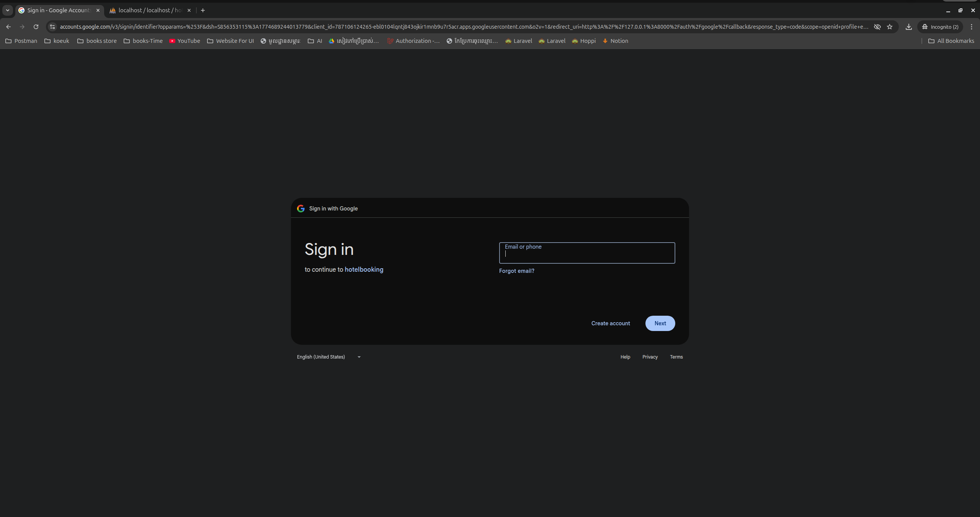This screenshot has height=517, width=980.
Task: Open the Privacy link in footer
Action: (650, 357)
